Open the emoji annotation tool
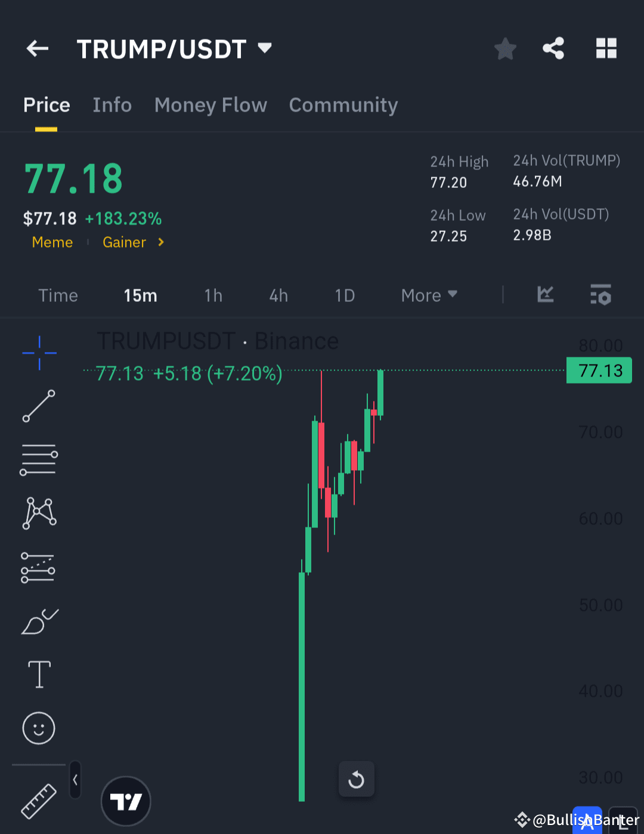The width and height of the screenshot is (644, 834). (38, 728)
